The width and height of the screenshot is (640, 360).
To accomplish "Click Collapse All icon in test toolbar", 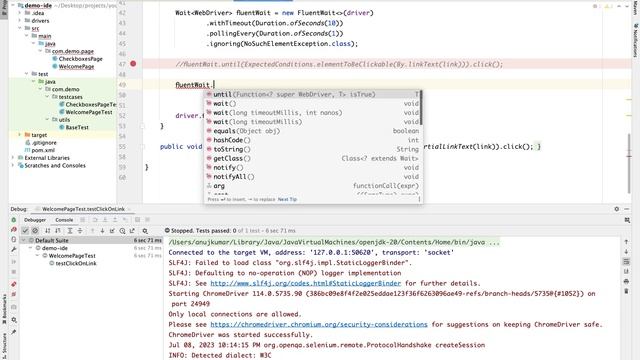I will pyautogui.click(x=80, y=231).
